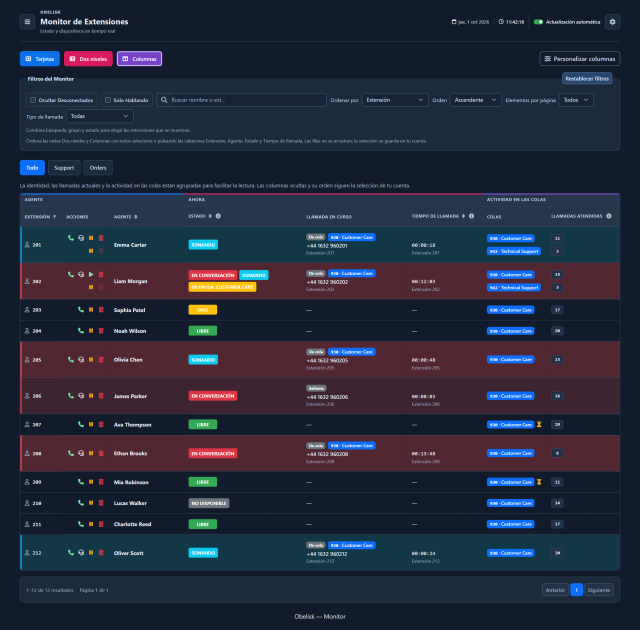Click agent name Charlotte Reed
Viewport: 640px width, 630px height.
click(132, 524)
